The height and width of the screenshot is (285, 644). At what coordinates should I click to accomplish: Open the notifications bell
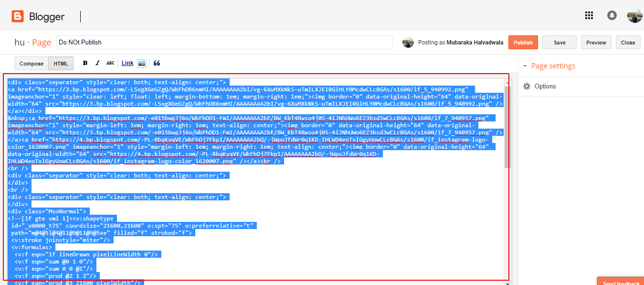(612, 16)
